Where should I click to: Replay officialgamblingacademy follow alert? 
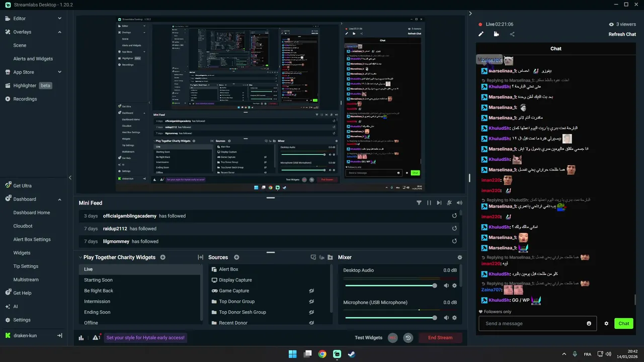[x=454, y=216]
